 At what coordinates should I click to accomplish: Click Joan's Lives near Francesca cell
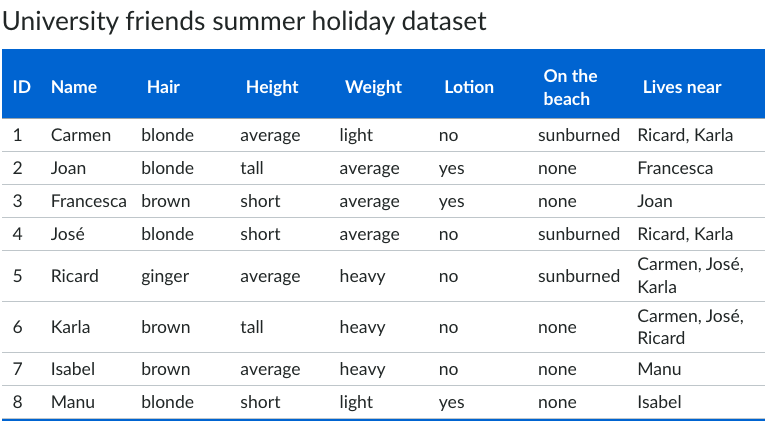(x=675, y=168)
